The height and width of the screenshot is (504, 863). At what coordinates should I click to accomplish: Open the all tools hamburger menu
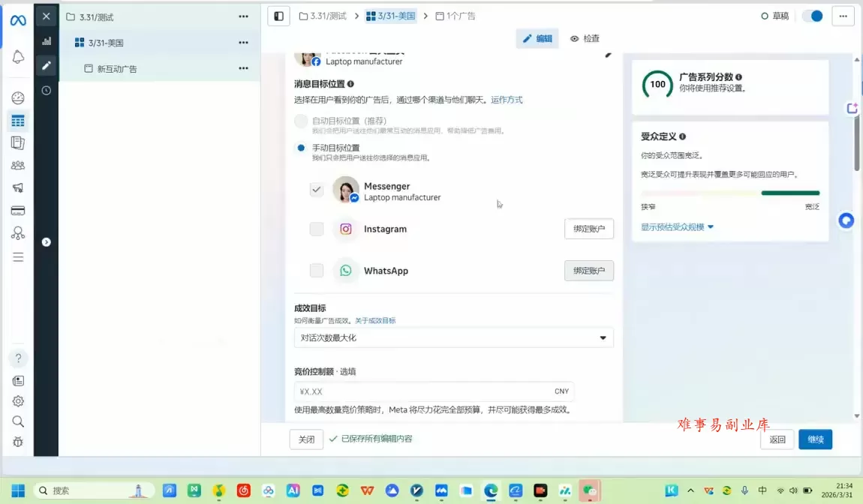tap(17, 257)
